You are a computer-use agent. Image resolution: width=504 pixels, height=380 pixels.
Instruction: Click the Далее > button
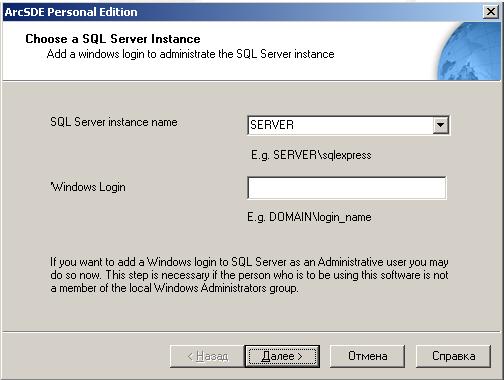point(282,356)
